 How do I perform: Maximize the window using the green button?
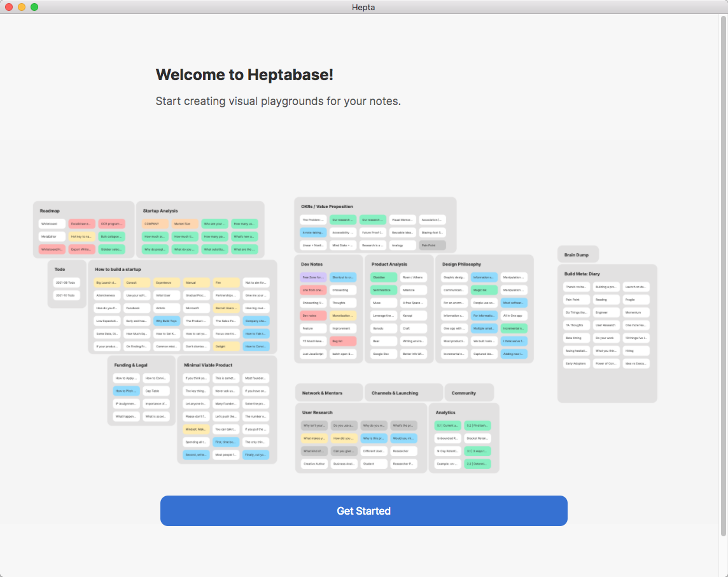(34, 7)
